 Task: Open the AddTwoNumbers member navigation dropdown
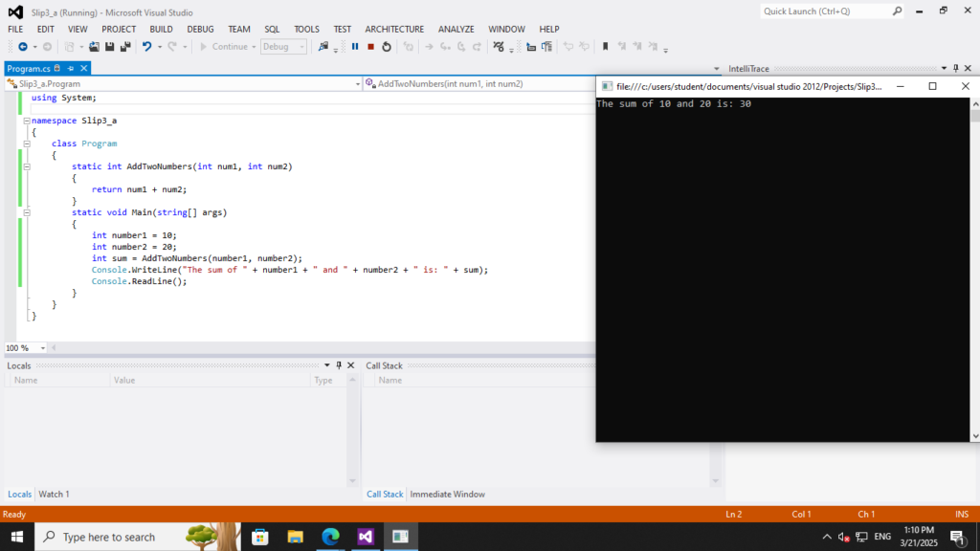479,84
